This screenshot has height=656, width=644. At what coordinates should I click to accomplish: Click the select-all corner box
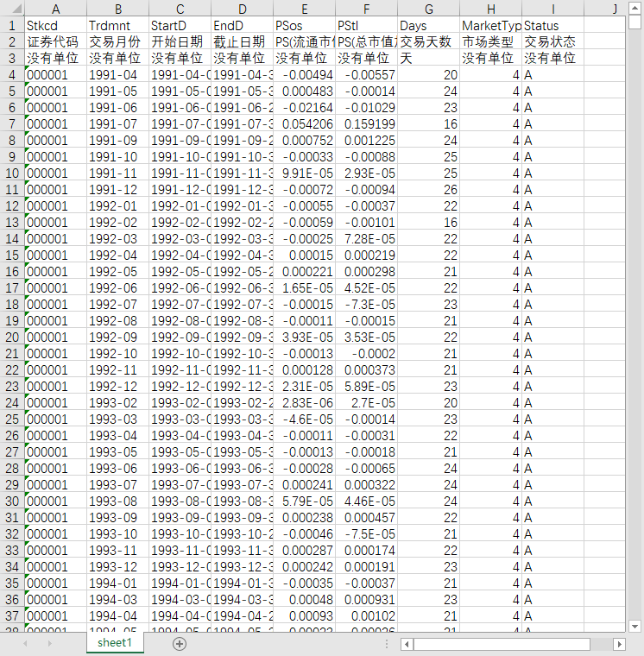tap(12, 9)
